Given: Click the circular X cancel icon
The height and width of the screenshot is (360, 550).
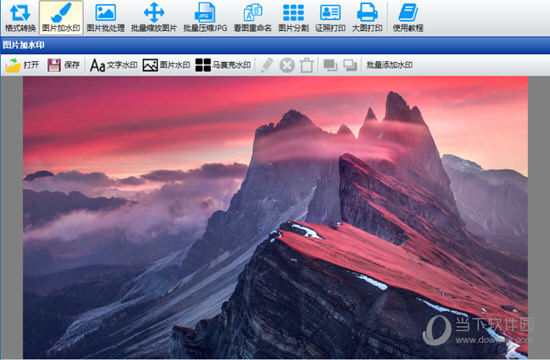Looking at the screenshot, I should [287, 65].
